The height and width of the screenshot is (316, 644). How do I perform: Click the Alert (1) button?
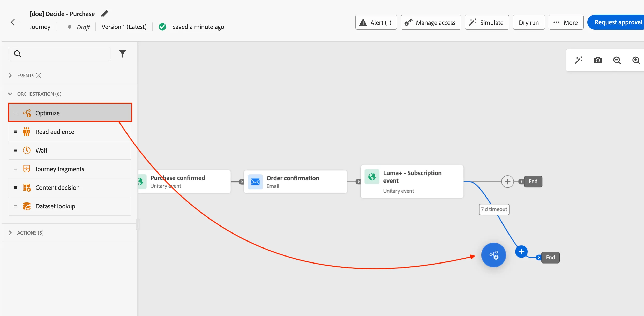(376, 22)
